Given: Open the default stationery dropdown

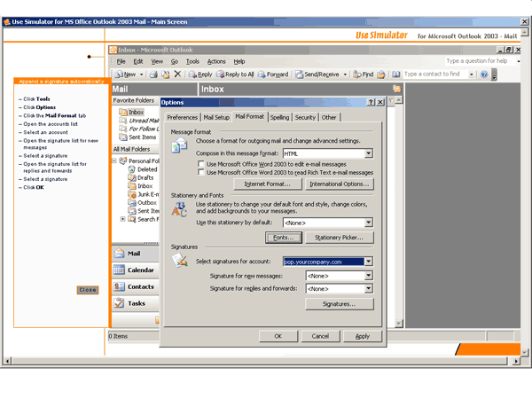Looking at the screenshot, I should pyautogui.click(x=369, y=223).
